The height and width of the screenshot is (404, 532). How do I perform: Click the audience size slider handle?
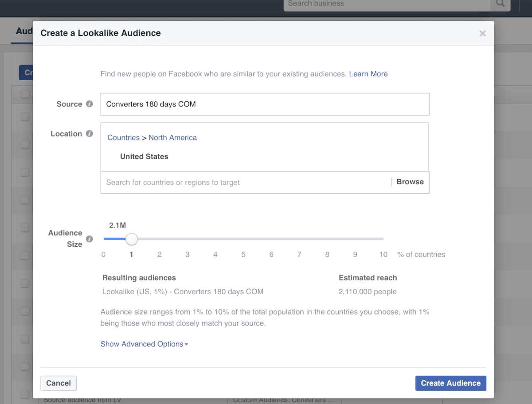point(132,239)
